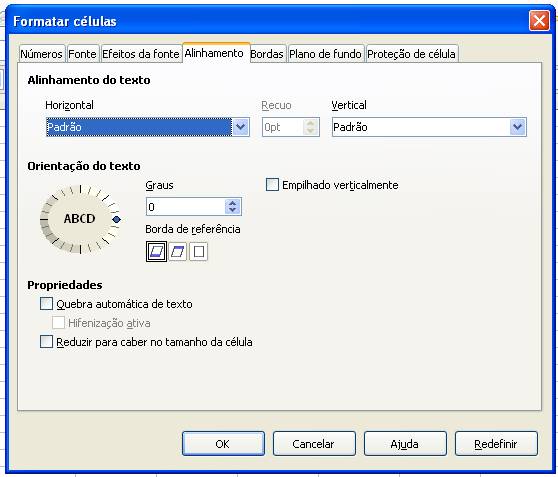
Task: Switch to the Números tab
Action: [x=42, y=54]
